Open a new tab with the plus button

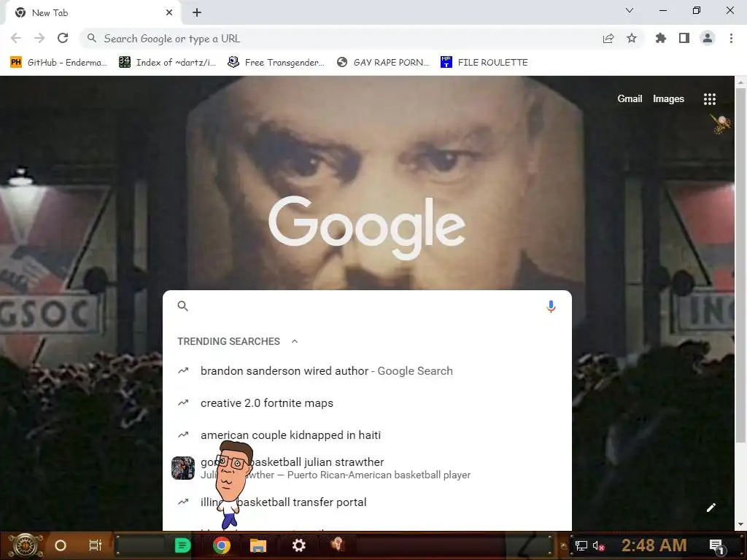(197, 13)
